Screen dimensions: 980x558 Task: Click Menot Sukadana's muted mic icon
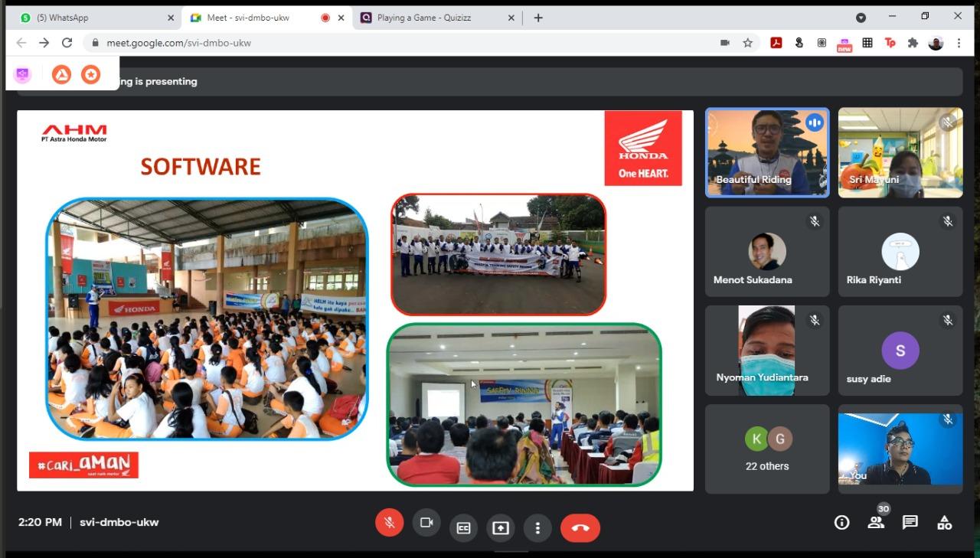pos(815,221)
